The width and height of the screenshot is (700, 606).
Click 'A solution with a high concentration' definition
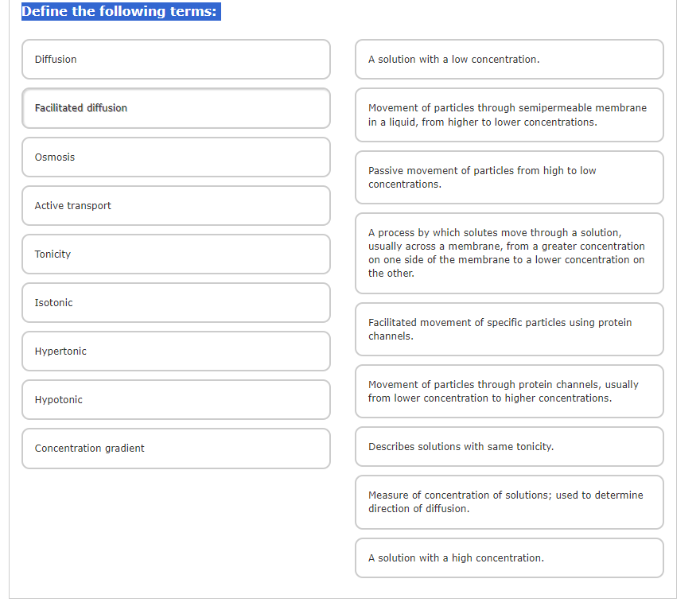pyautogui.click(x=509, y=557)
